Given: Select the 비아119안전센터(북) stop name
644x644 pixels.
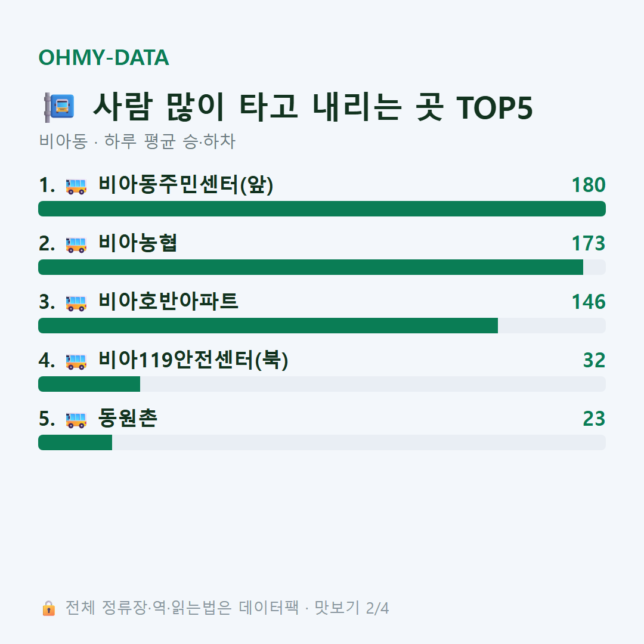Looking at the screenshot, I should tap(193, 360).
